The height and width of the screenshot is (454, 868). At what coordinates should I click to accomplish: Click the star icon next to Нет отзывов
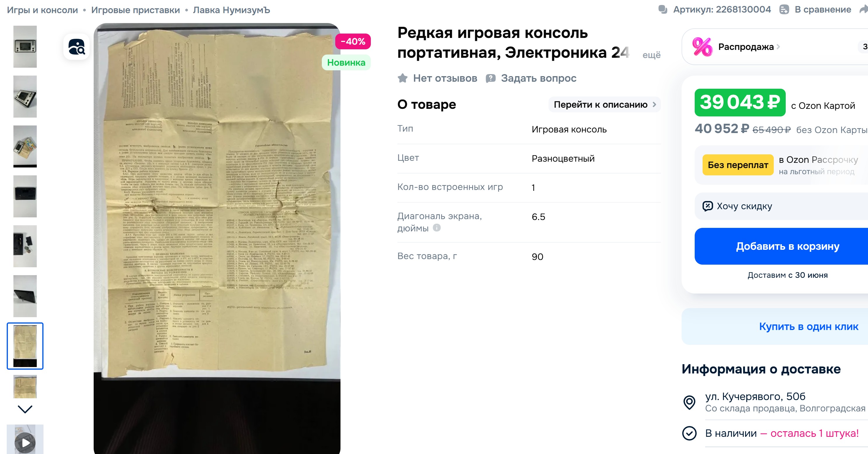point(403,78)
